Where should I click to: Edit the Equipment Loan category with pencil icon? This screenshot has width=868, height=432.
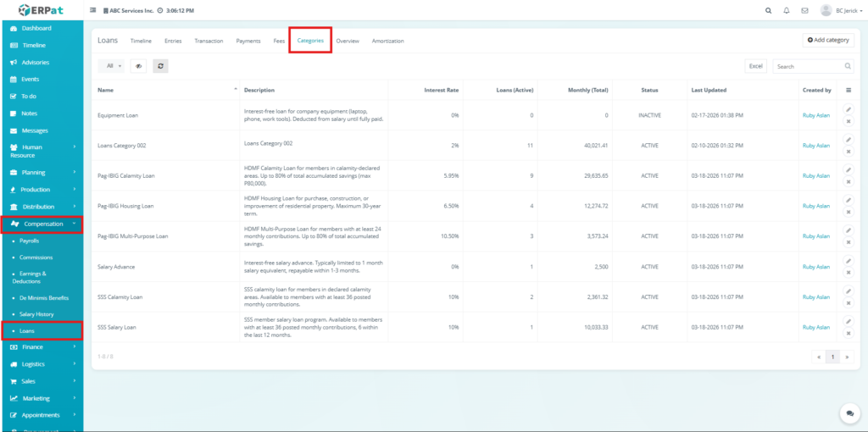[849, 108]
